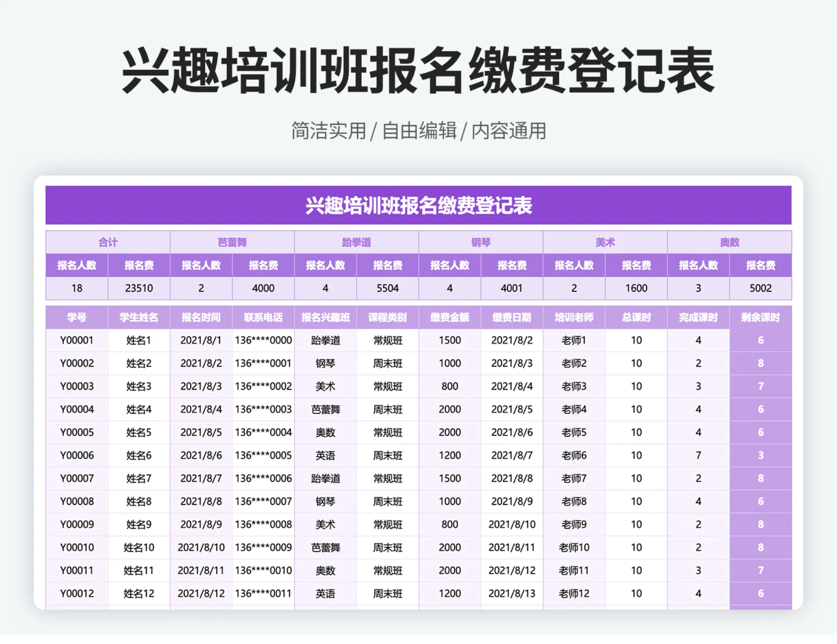Select the 学生姓名 column header
Screen dimensions: 837x644
point(139,318)
